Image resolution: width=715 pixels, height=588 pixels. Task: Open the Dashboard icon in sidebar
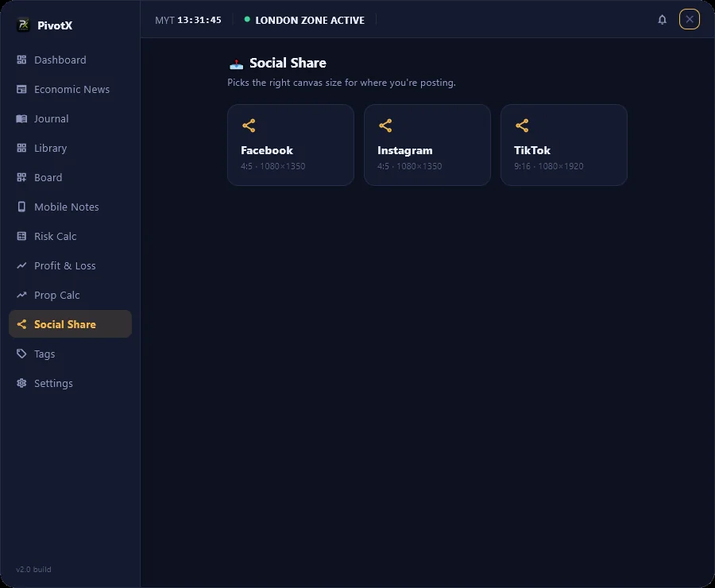coord(21,60)
